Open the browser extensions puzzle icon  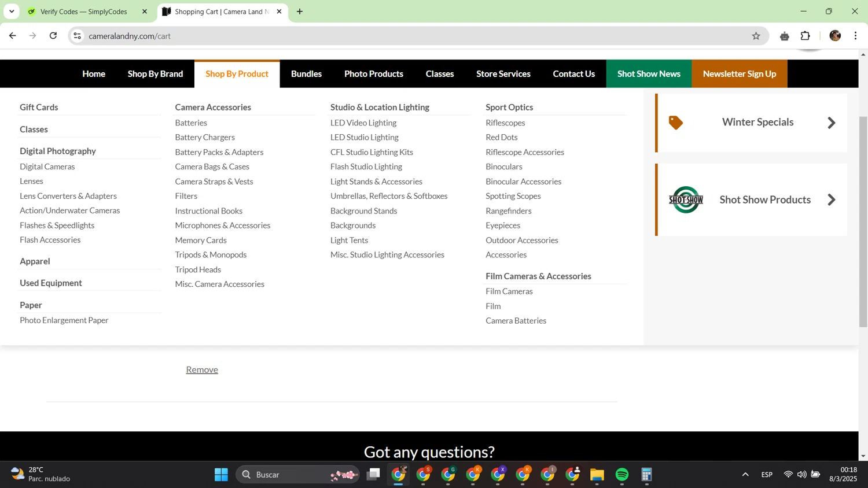[x=805, y=36]
